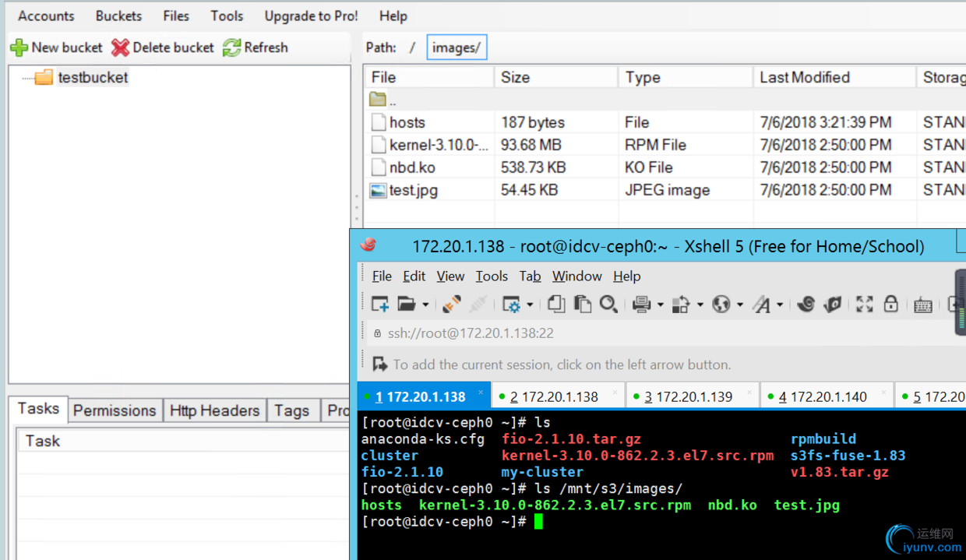The width and height of the screenshot is (966, 560).
Task: Open the Xshell Edit menu
Action: 414,276
